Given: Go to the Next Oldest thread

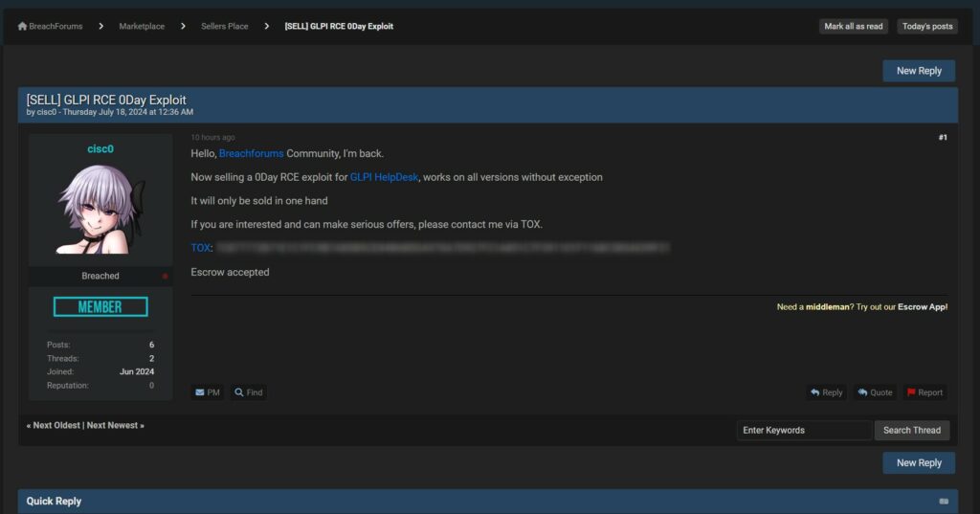Looking at the screenshot, I should pyautogui.click(x=56, y=425).
